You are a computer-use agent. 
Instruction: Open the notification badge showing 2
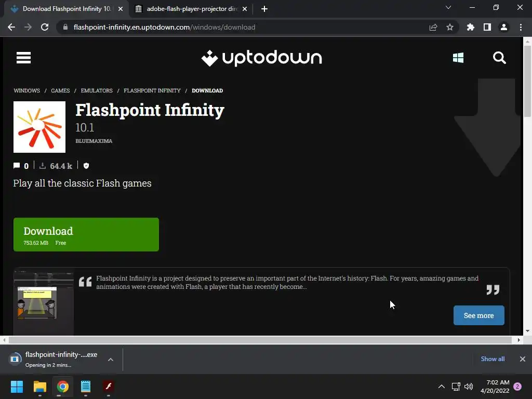tap(517, 387)
